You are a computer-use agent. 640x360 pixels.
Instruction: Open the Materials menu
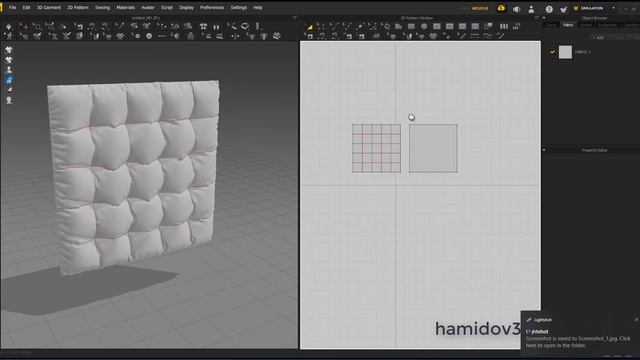tap(125, 8)
